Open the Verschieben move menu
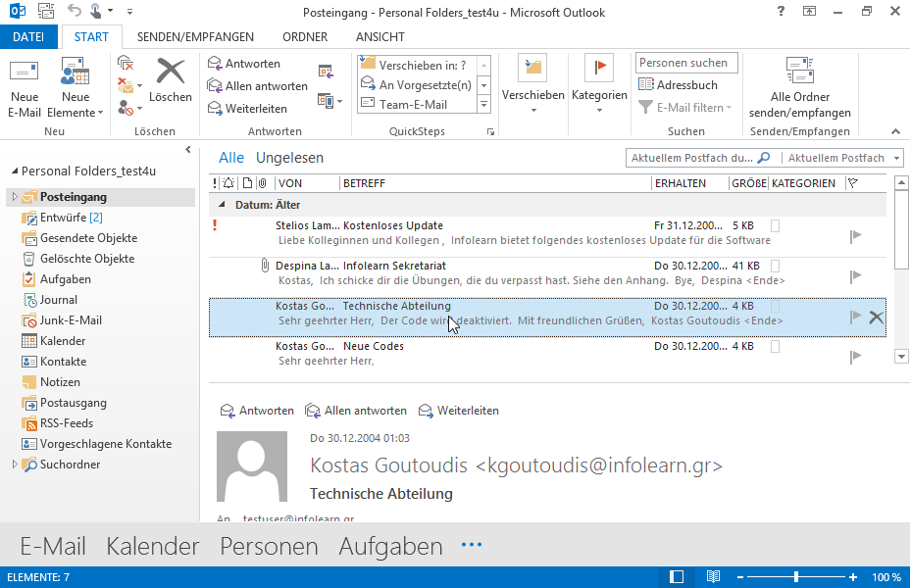This screenshot has height=588, width=910. [x=532, y=85]
